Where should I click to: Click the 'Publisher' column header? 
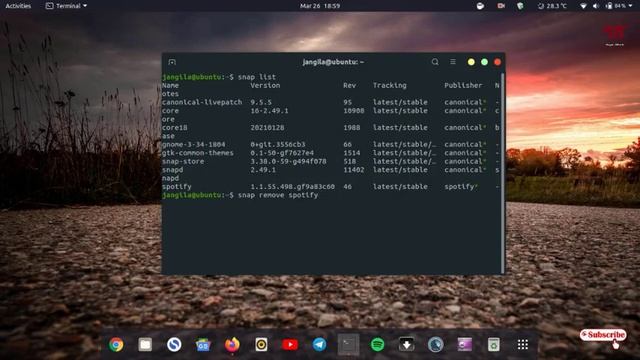click(x=463, y=85)
